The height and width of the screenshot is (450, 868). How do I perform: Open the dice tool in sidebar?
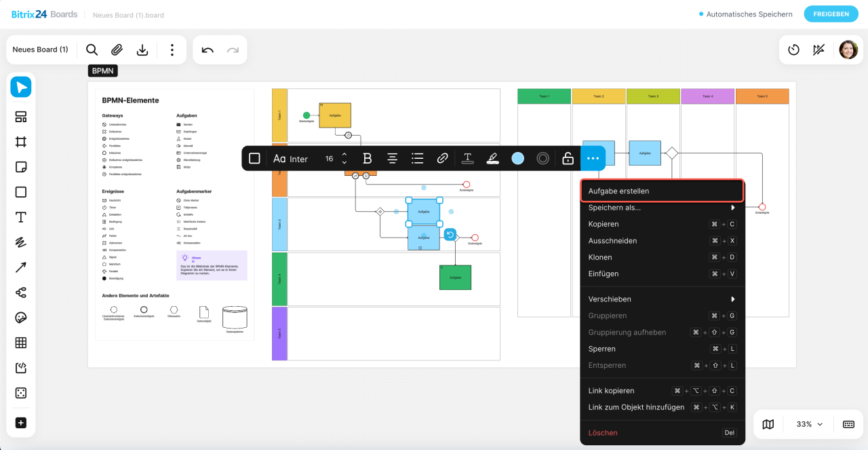(21, 393)
